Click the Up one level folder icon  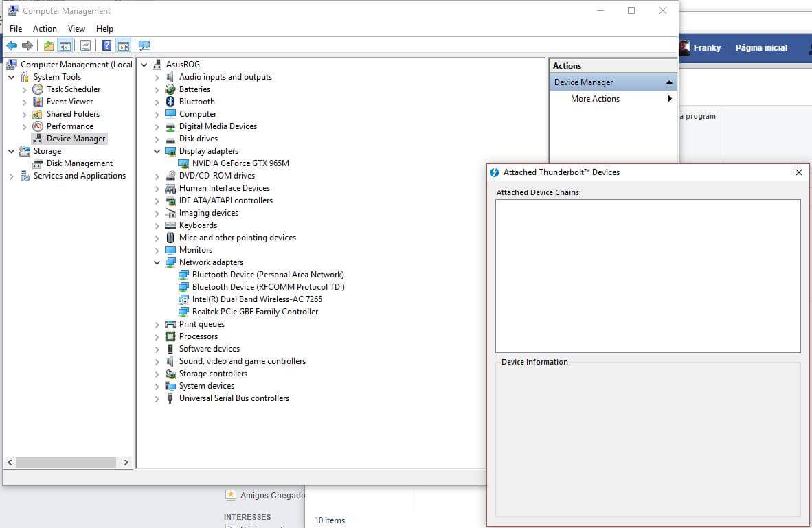pos(49,45)
